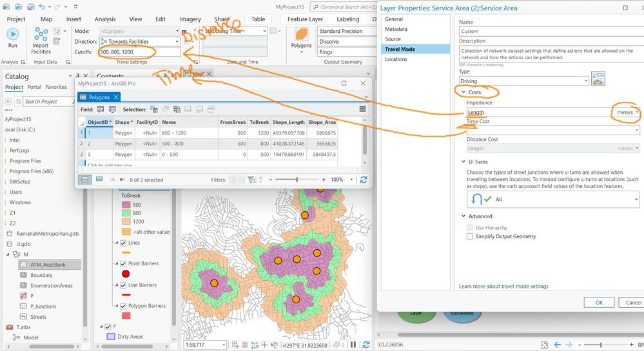Collapse the Advanced section
The height and width of the screenshot is (351, 644).
click(x=463, y=216)
